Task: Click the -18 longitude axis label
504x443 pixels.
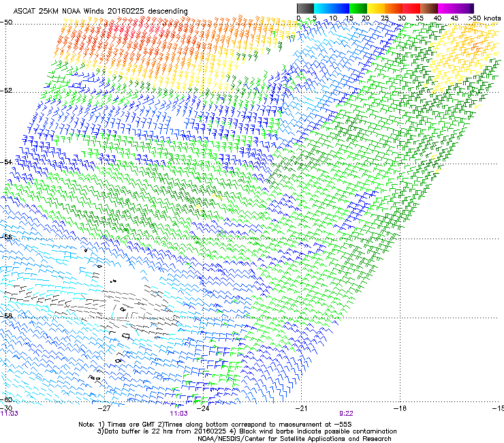Action: pyautogui.click(x=400, y=408)
